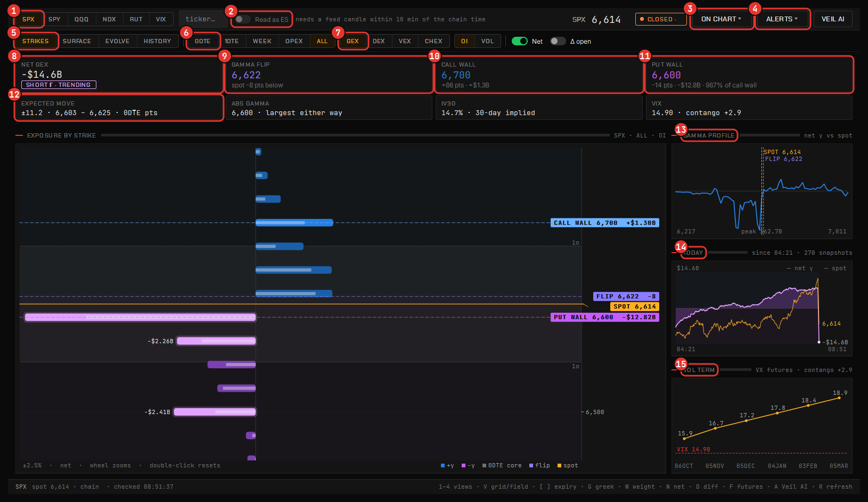The height and width of the screenshot is (502, 868).
Task: Switch to the QQQ ticker
Action: tap(81, 19)
